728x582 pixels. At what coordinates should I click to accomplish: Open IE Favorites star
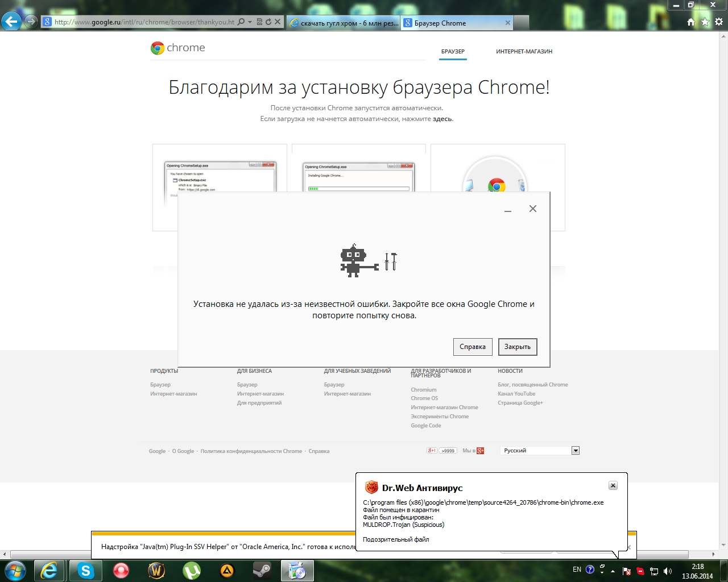click(705, 22)
